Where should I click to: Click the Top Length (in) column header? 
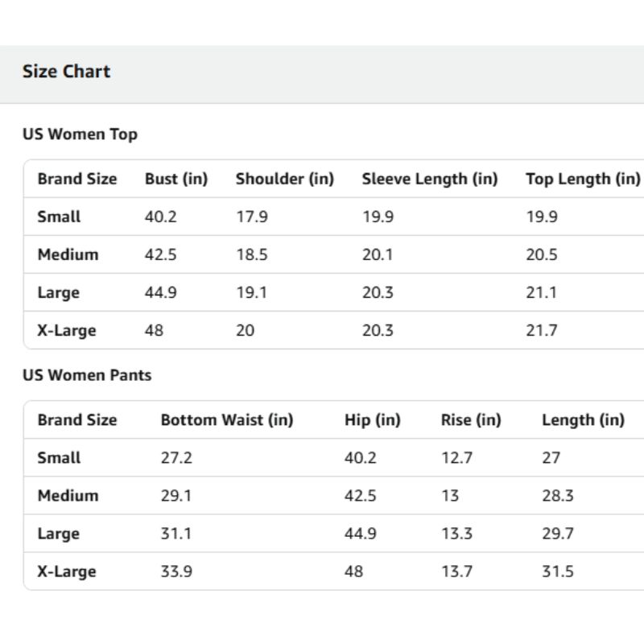tap(583, 179)
